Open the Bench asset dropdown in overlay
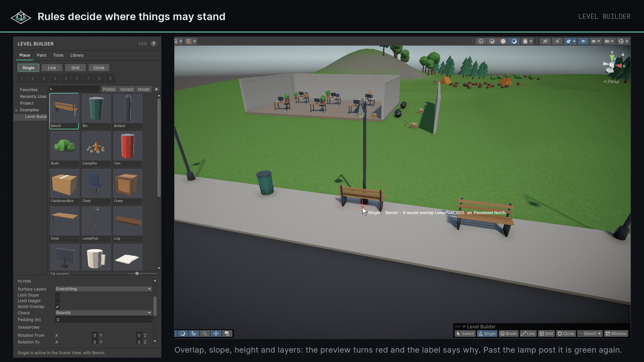The height and width of the screenshot is (362, 644). (x=590, y=334)
